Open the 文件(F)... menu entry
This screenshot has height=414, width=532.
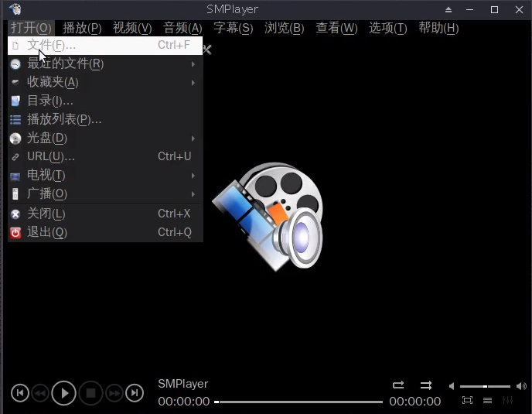(105, 46)
